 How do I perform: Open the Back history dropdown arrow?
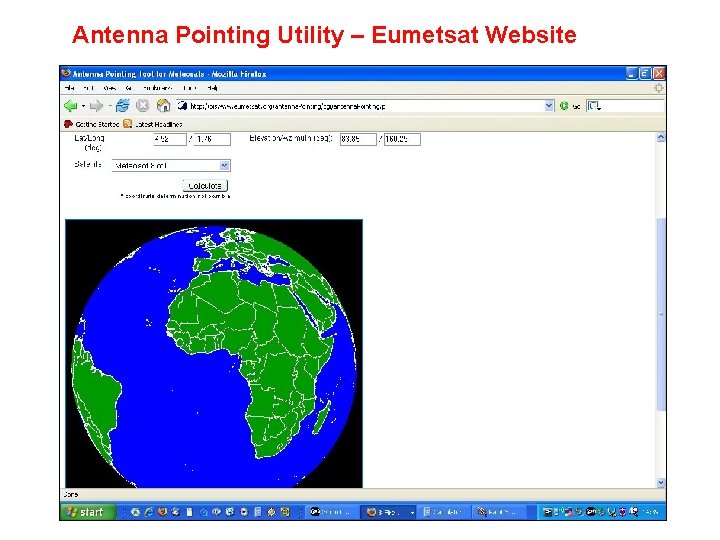(84, 106)
